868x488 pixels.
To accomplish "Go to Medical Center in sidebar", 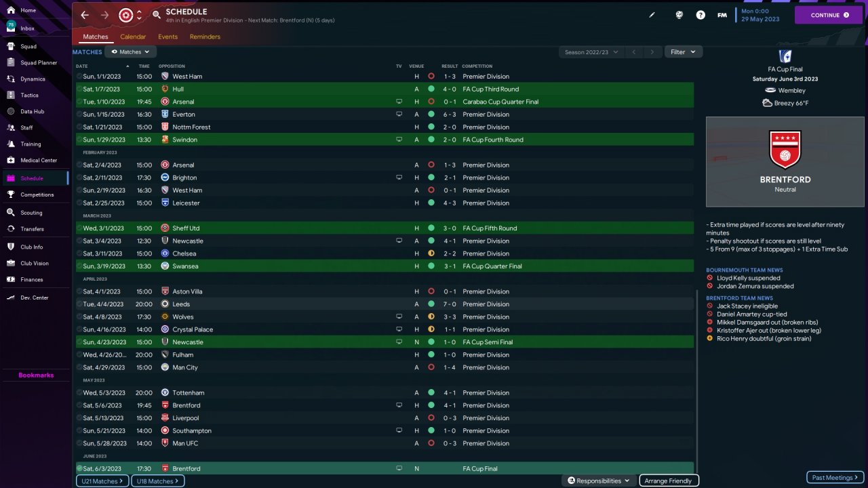I will (x=39, y=160).
